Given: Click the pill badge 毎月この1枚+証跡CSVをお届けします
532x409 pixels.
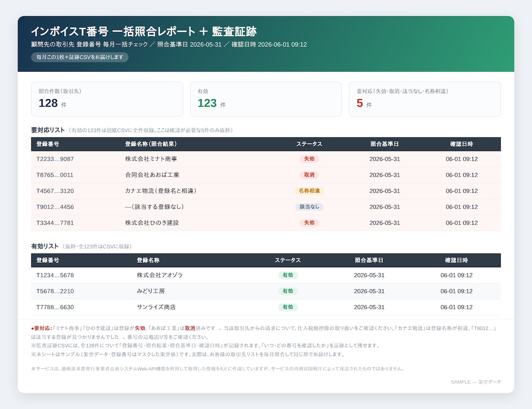Looking at the screenshot, I should coord(80,57).
